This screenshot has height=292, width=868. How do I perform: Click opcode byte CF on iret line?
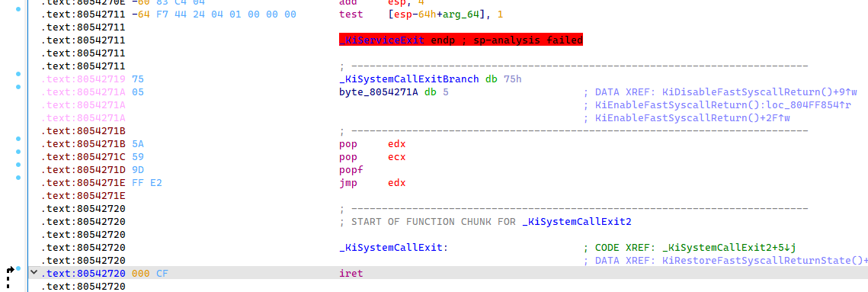click(x=163, y=274)
